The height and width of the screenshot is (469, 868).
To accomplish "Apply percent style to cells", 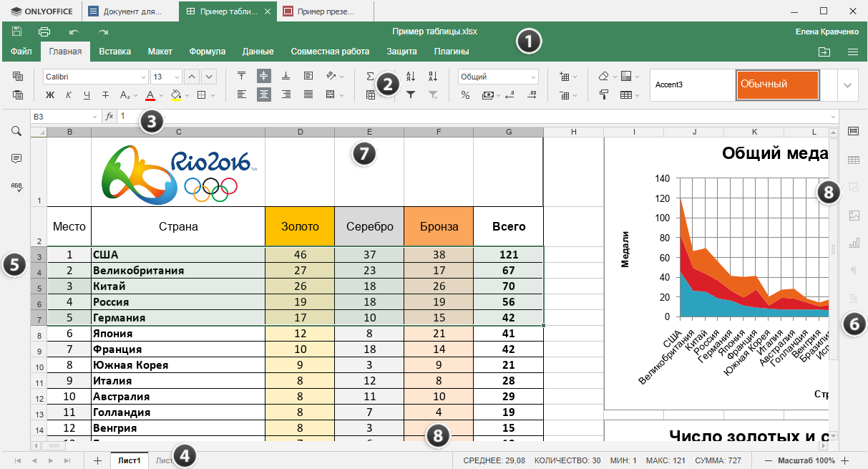I will pos(465,95).
